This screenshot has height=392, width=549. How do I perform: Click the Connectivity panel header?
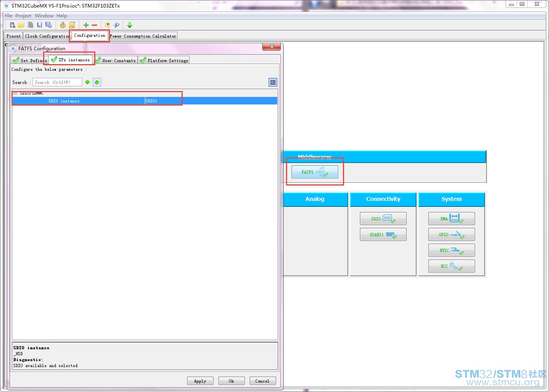point(383,199)
